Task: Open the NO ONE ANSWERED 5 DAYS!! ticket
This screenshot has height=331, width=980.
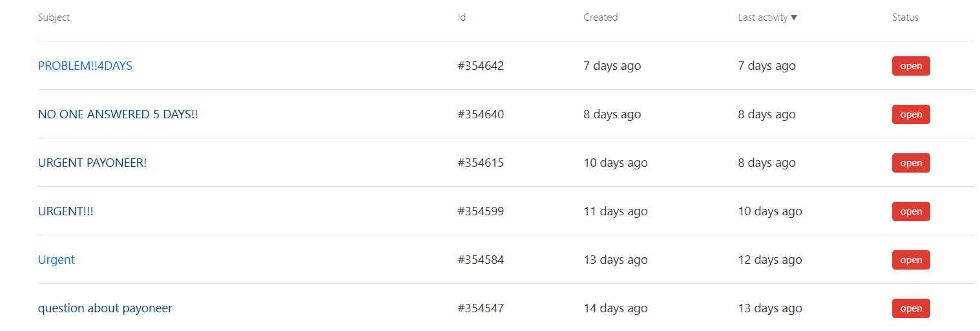Action: tap(118, 114)
